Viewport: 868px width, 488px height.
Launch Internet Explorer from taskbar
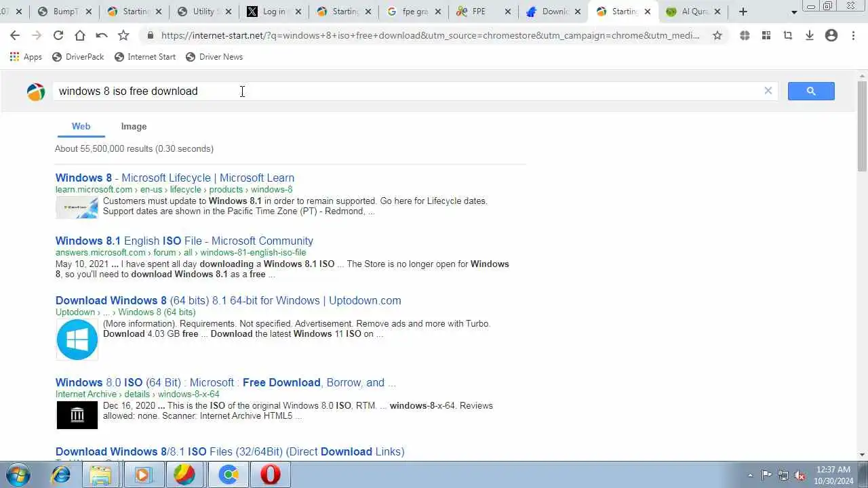[x=61, y=474]
